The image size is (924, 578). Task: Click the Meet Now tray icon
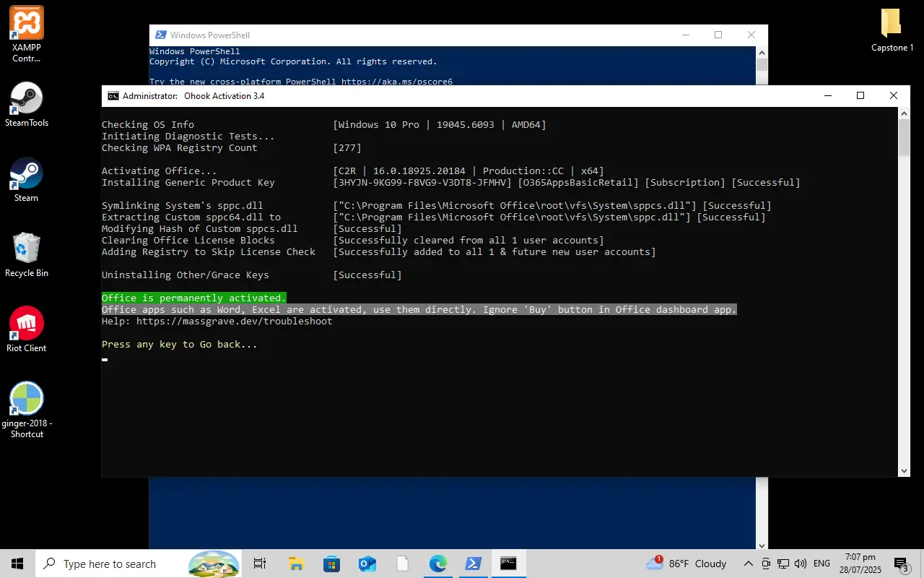766,564
